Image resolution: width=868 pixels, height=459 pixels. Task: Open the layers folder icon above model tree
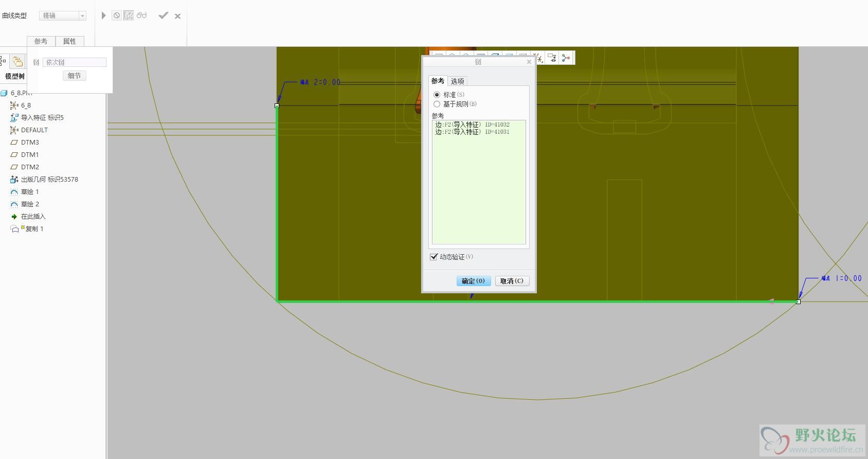(17, 61)
